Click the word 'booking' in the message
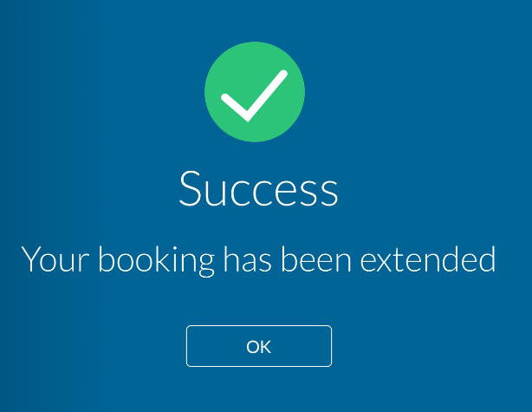532x412 pixels. (157, 261)
